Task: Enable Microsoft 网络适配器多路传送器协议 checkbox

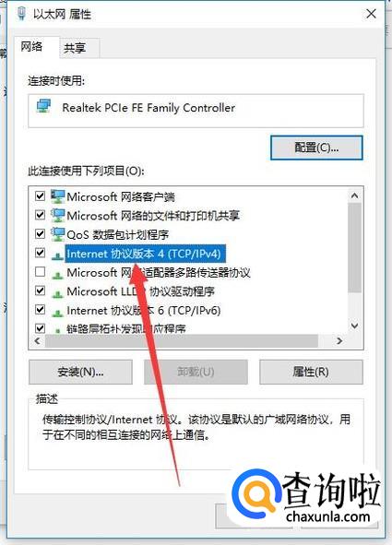Action: tap(41, 271)
